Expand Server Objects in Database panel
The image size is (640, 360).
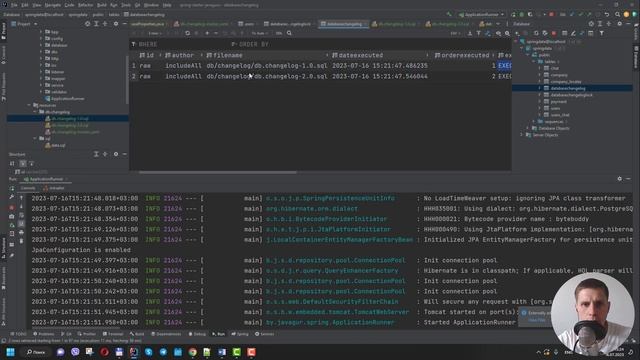pyautogui.click(x=522, y=135)
